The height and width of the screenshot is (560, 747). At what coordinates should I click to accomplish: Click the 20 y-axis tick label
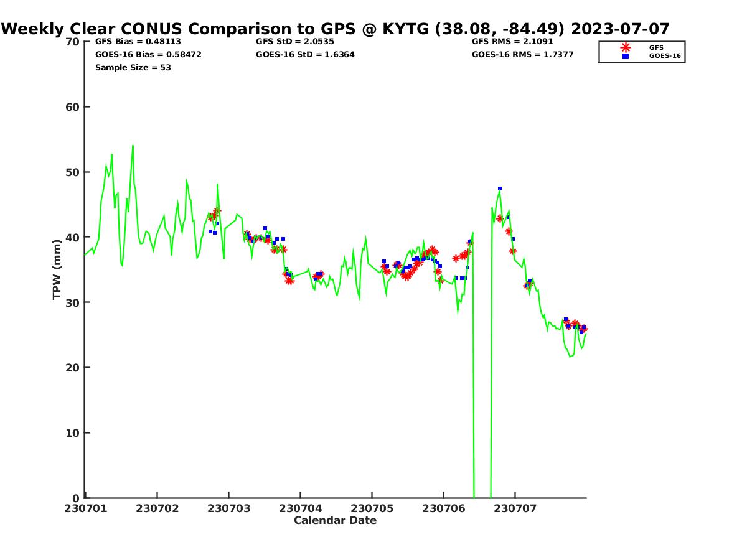73,368
